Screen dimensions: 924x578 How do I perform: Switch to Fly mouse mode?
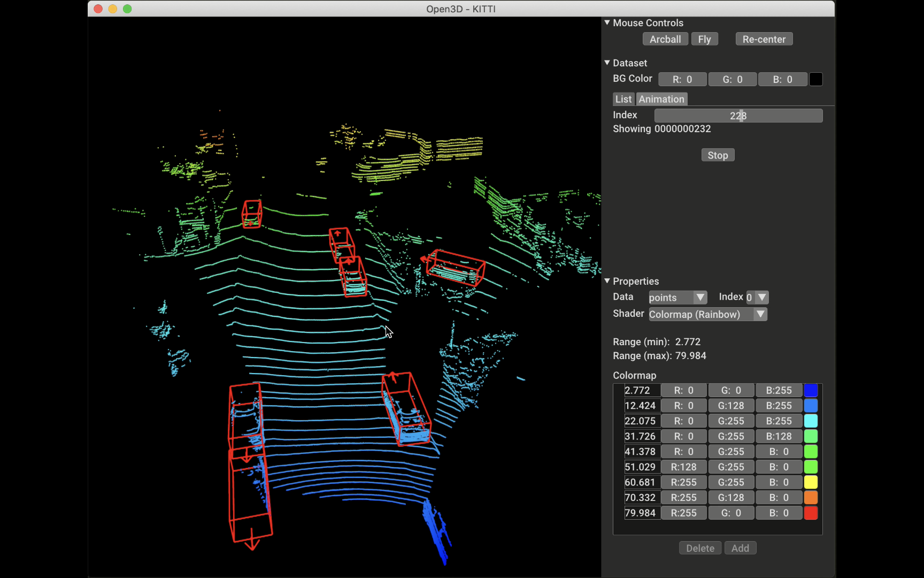(x=704, y=39)
